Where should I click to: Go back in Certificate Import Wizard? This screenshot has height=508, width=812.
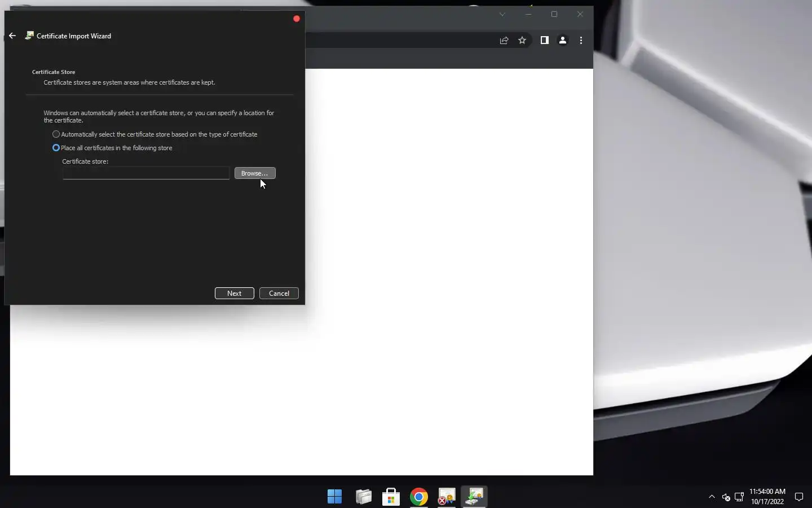[12, 36]
